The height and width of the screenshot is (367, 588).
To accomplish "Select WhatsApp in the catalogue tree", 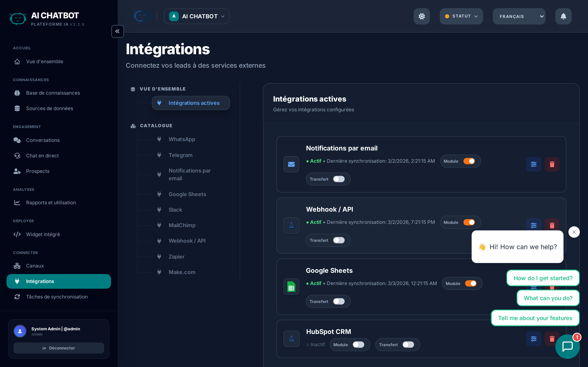I will point(182,139).
